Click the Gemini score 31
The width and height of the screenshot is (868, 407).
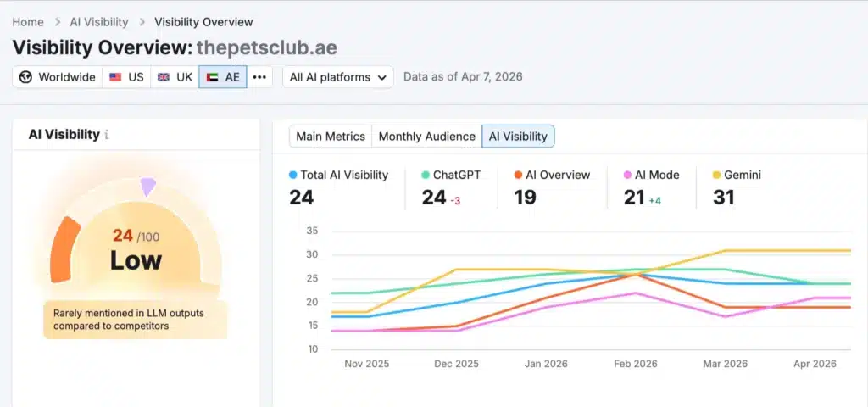(724, 197)
